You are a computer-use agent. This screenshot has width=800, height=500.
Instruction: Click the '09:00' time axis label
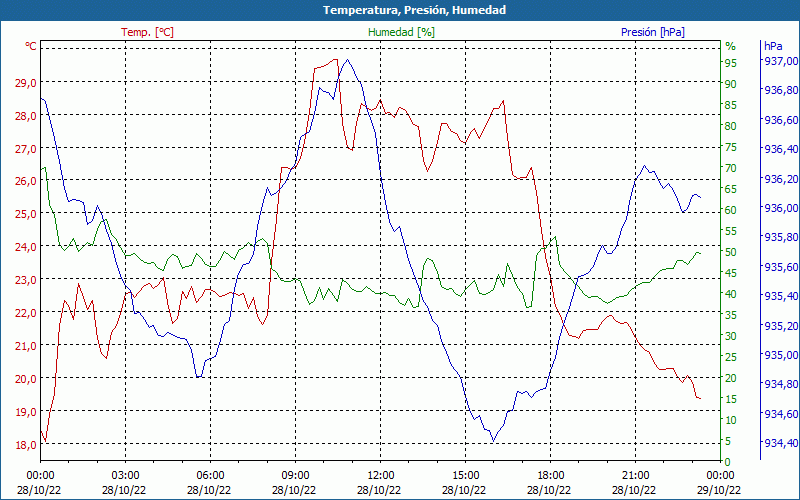[294, 476]
